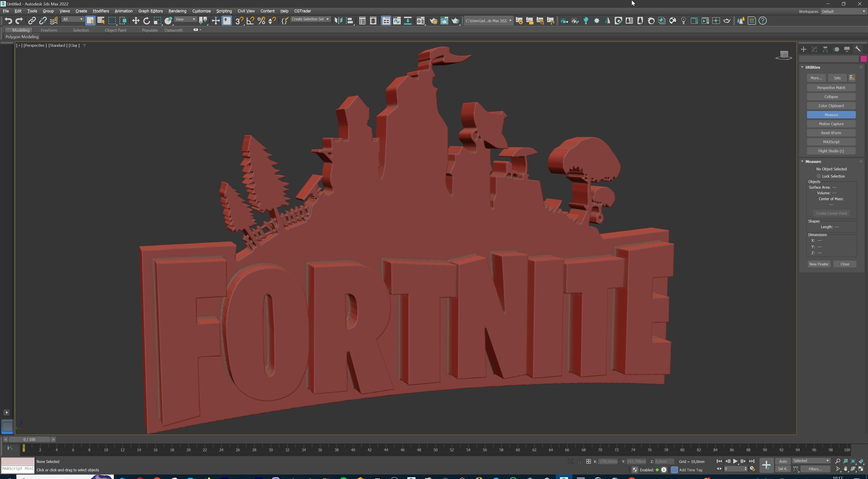Click the Mirror tool icon

click(x=338, y=21)
